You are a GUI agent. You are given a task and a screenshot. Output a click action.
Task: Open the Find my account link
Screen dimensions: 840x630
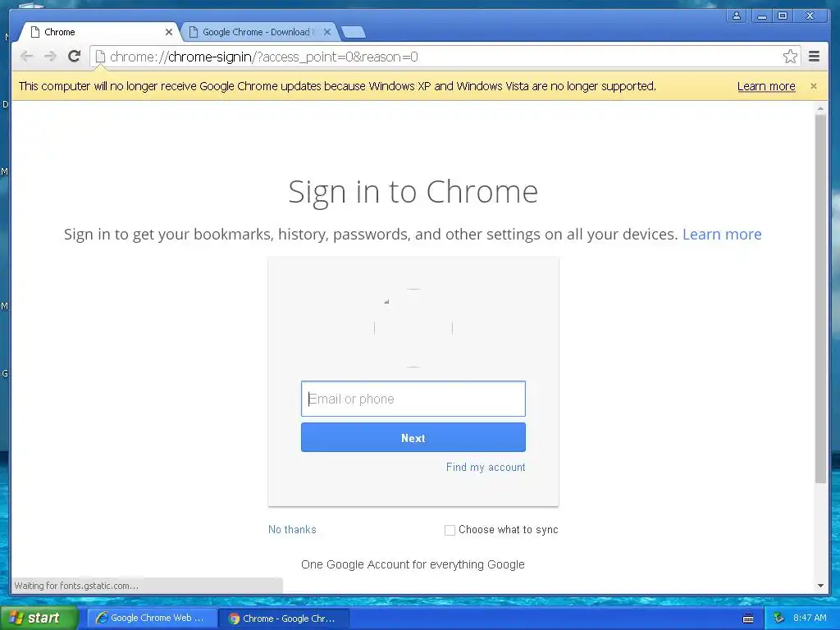click(x=486, y=467)
